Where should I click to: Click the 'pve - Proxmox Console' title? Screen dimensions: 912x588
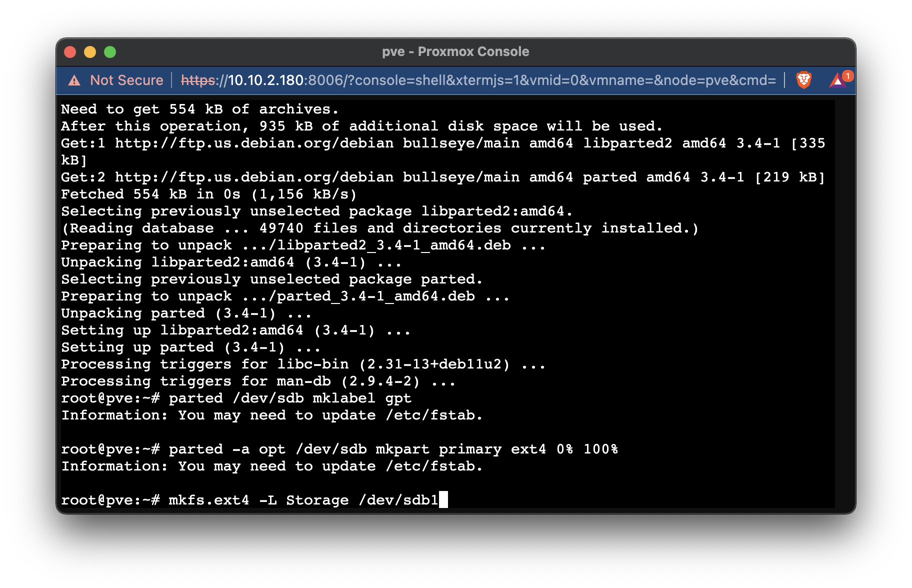pos(455,51)
